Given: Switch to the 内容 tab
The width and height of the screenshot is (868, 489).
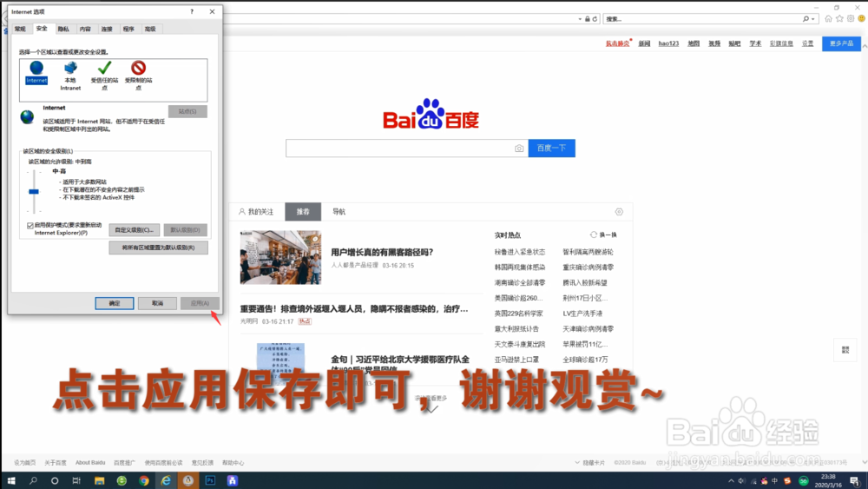Looking at the screenshot, I should click(x=85, y=29).
